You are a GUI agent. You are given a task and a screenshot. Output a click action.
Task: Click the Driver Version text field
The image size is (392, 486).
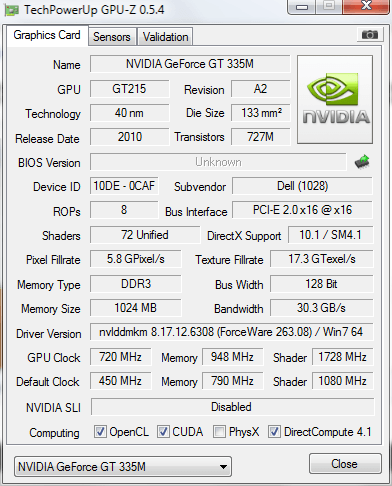click(x=231, y=332)
